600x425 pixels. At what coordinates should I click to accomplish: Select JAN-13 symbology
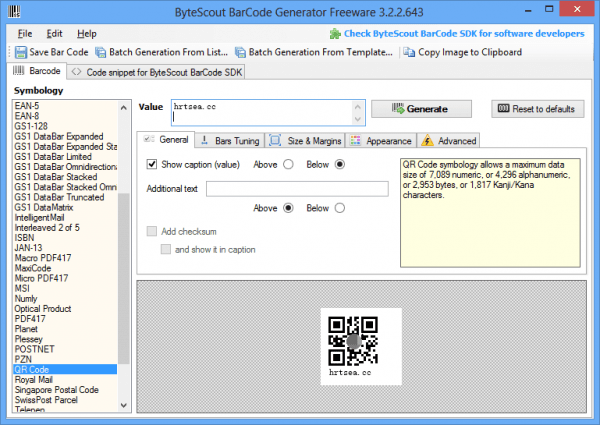click(28, 248)
